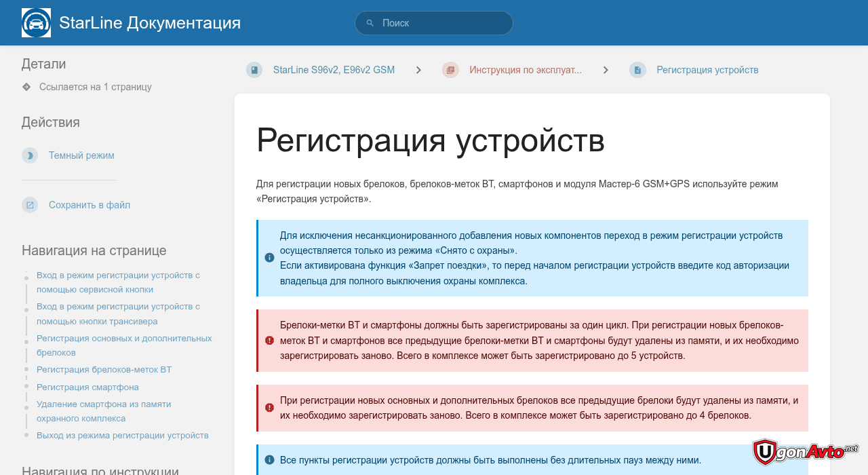This screenshot has height=475, width=868.
Task: Click info icon in Все пункты регистрации notice
Action: (269, 459)
